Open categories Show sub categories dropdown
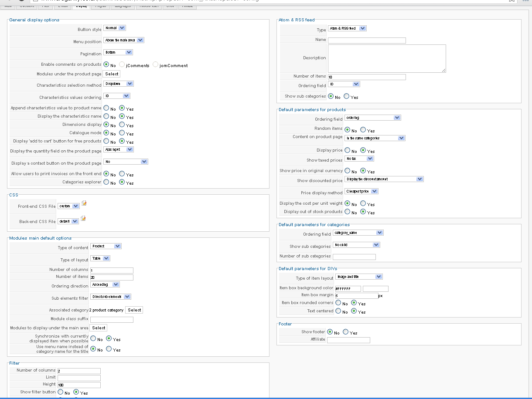Screen dimensions: 532x399 [356, 245]
